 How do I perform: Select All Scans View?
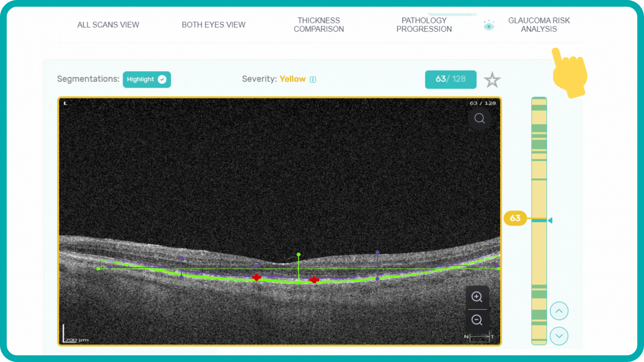(x=108, y=24)
